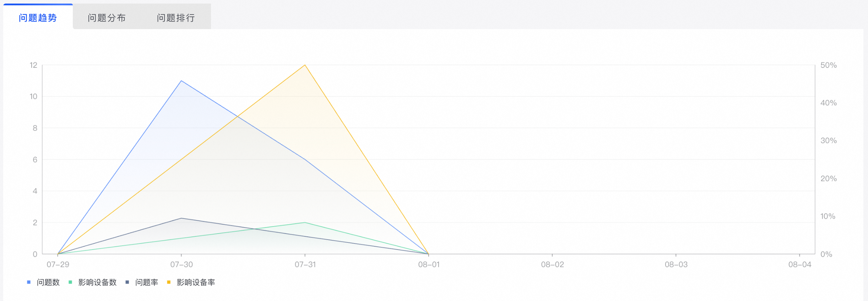This screenshot has height=301, width=868.
Task: Click the green 影响设备数 legend square
Action: tap(70, 282)
